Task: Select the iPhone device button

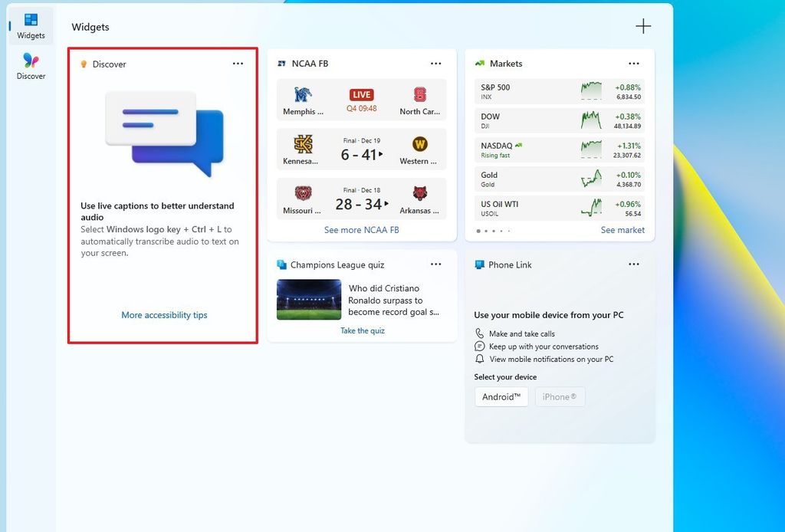Action: click(x=560, y=397)
